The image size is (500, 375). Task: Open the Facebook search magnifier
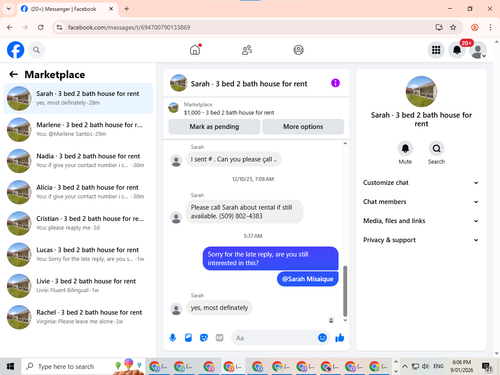[36, 50]
